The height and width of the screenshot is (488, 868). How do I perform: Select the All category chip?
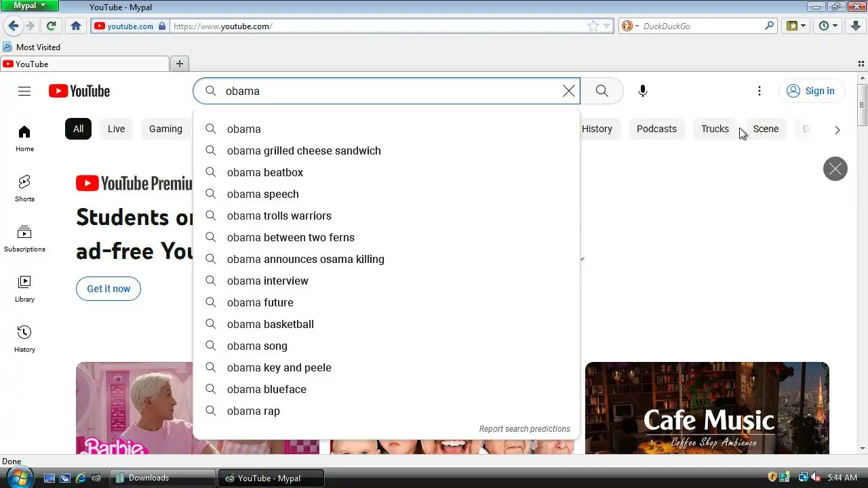pos(78,129)
